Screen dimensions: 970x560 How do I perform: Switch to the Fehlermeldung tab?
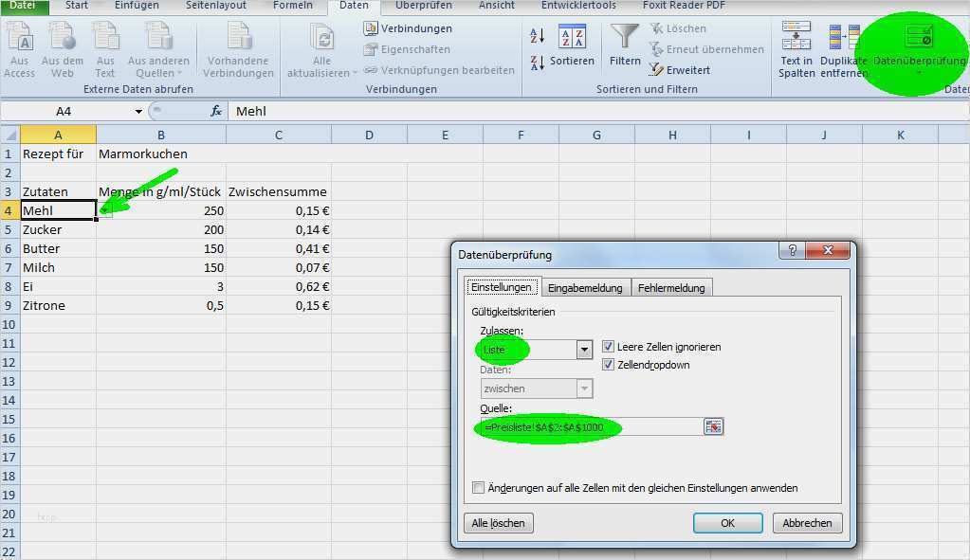672,287
